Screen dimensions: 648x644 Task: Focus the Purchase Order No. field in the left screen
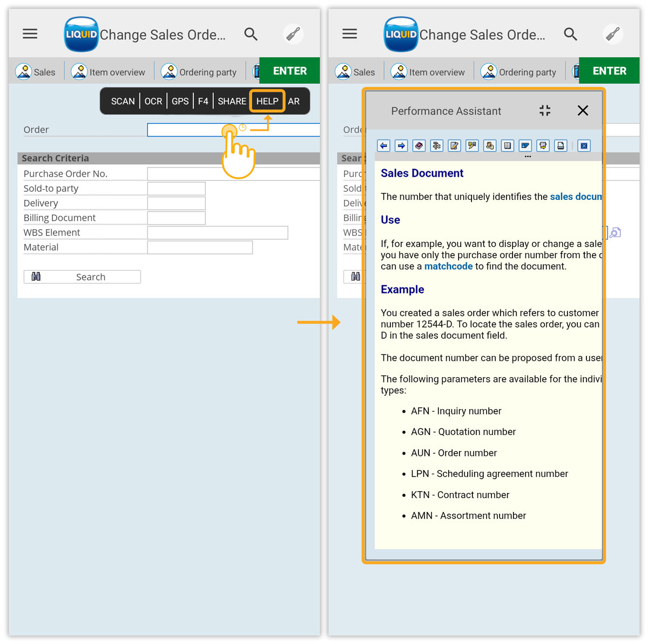(x=233, y=173)
